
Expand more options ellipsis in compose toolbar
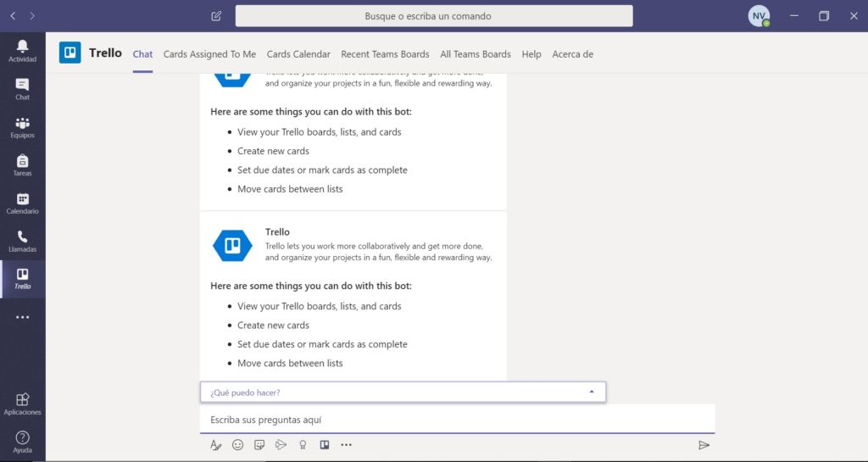click(346, 444)
